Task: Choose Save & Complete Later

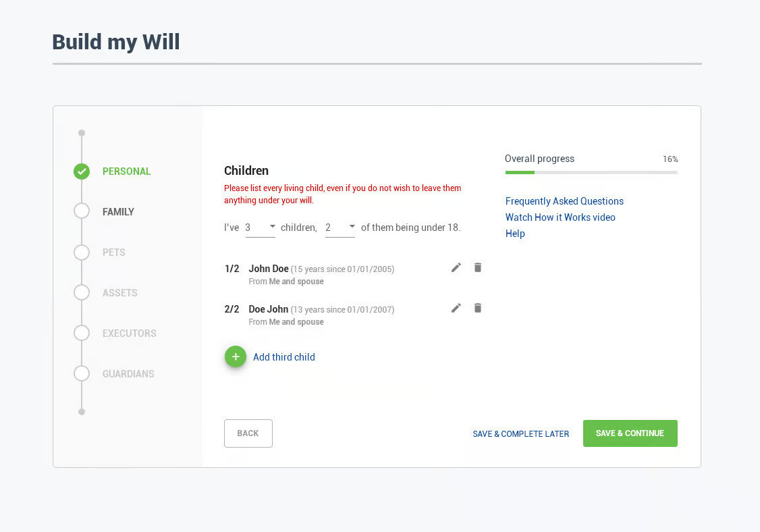Action: coord(520,434)
